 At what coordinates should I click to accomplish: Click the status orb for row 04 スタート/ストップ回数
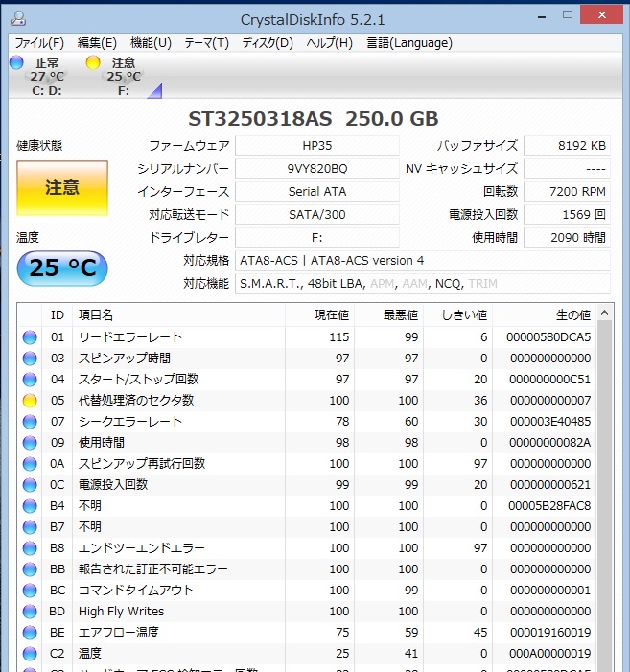30,380
